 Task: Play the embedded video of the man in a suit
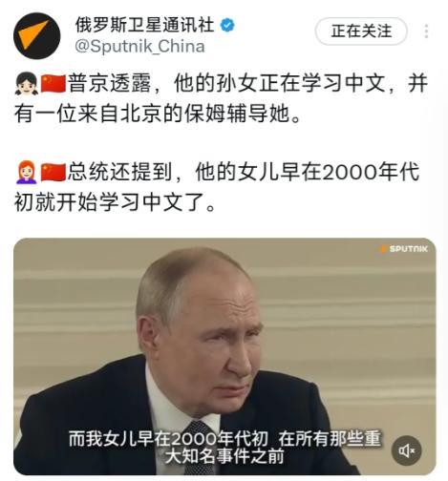point(224,356)
